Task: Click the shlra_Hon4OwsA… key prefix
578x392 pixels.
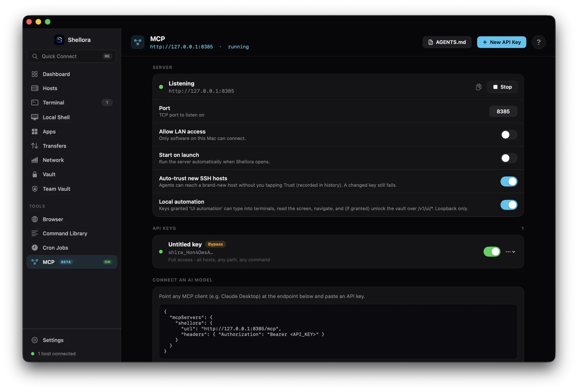Action: click(x=191, y=252)
